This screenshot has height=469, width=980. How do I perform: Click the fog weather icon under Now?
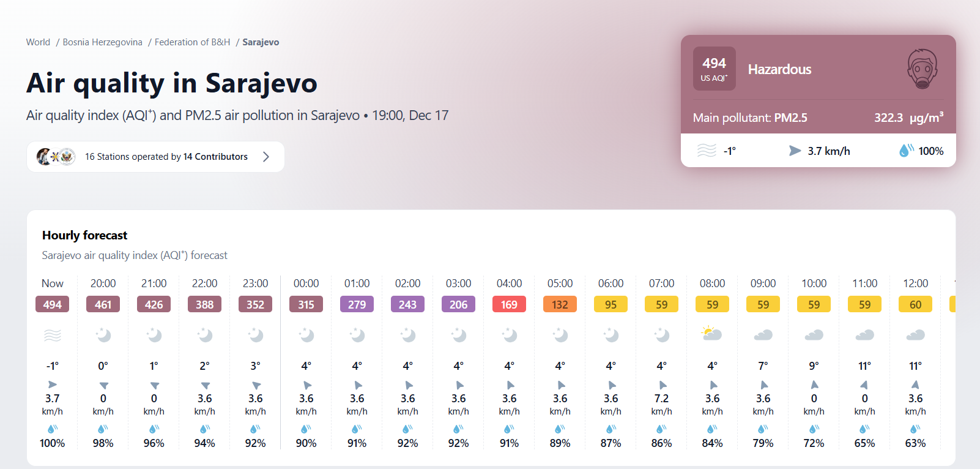[x=52, y=335]
